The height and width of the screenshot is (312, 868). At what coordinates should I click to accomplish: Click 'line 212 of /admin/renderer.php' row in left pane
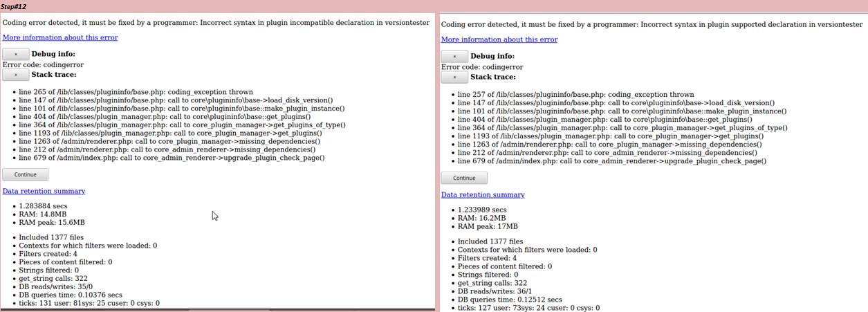click(167, 149)
